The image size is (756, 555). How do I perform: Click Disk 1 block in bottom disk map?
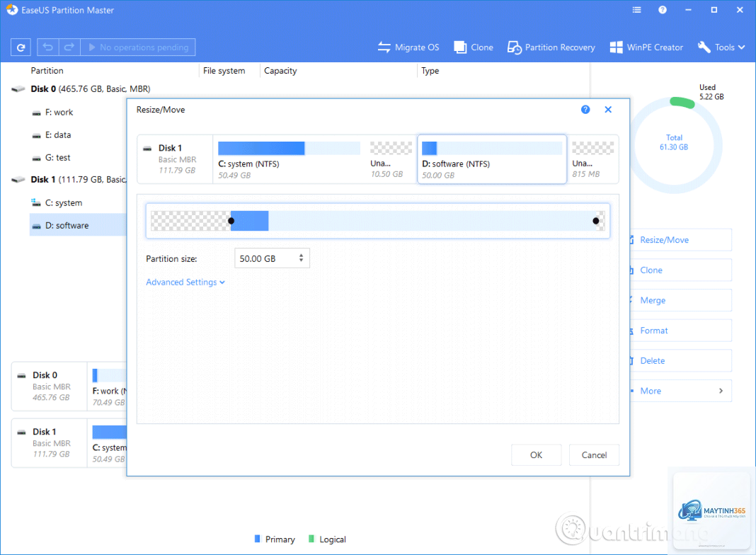coord(49,442)
